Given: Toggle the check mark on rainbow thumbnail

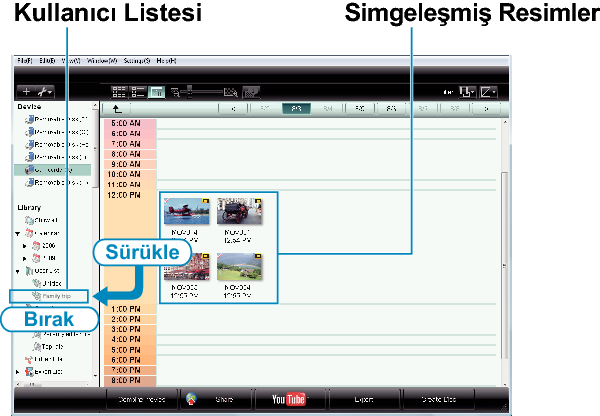Looking at the screenshot, I should point(220,256).
